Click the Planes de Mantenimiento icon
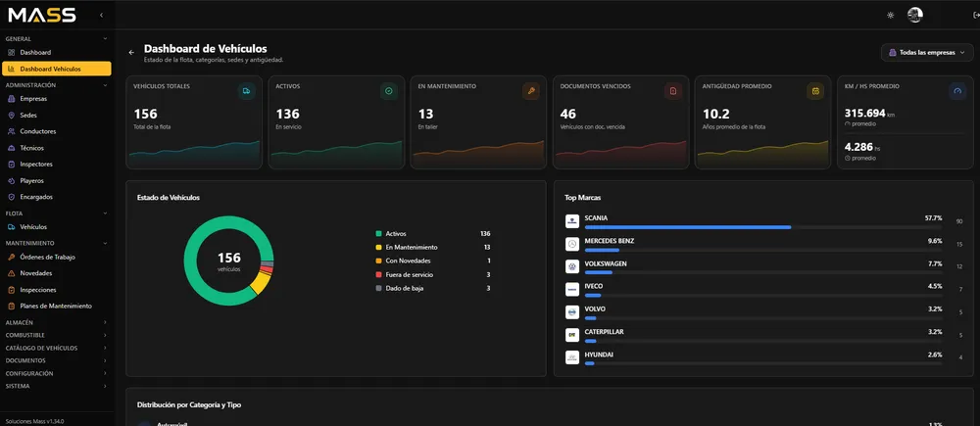This screenshot has height=426, width=980. 11,307
